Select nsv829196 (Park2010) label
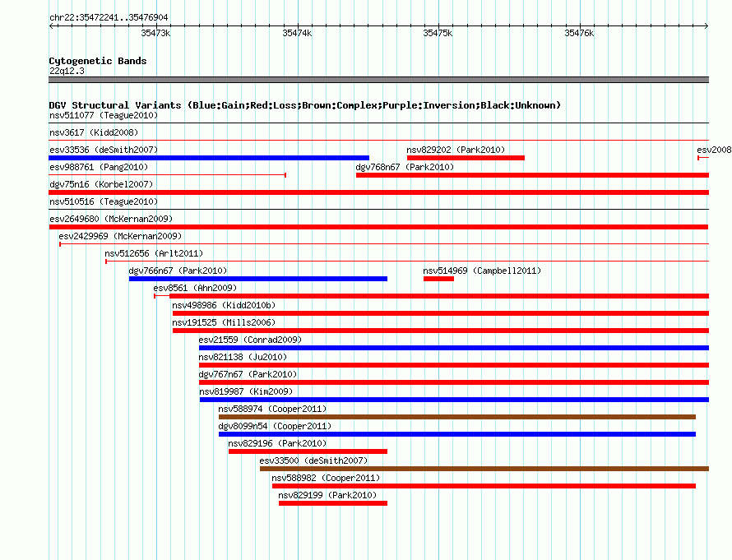The height and width of the screenshot is (560, 732). coord(277,443)
